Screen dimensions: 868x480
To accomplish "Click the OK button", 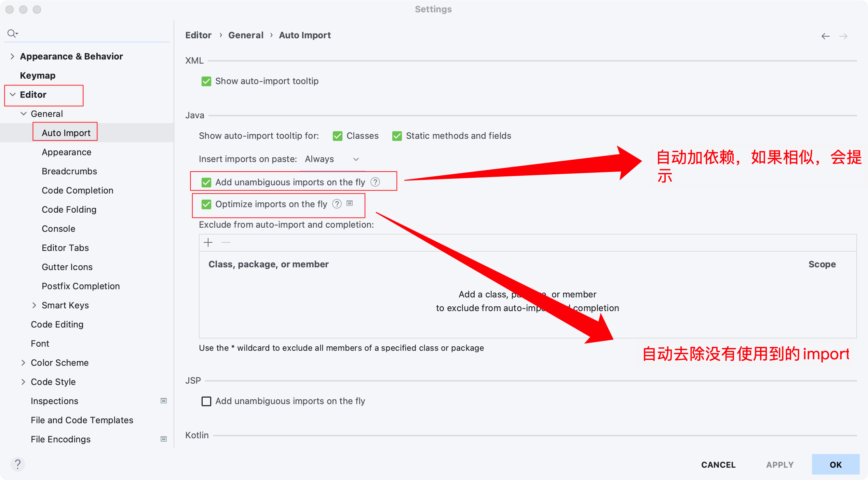I will (836, 464).
